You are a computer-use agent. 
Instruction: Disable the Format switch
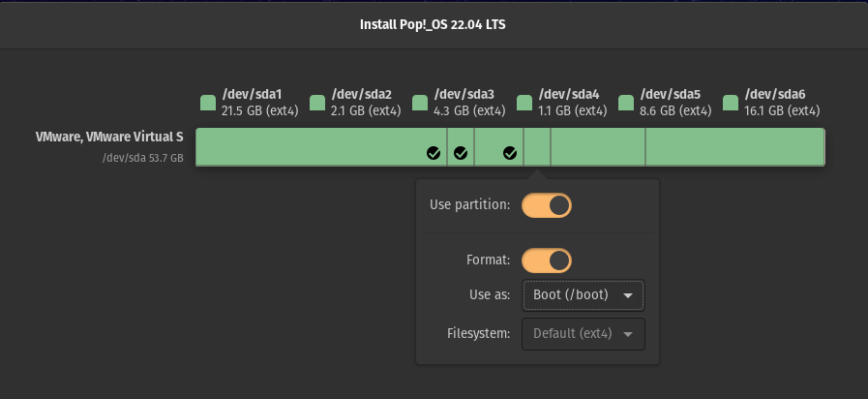tap(547, 261)
